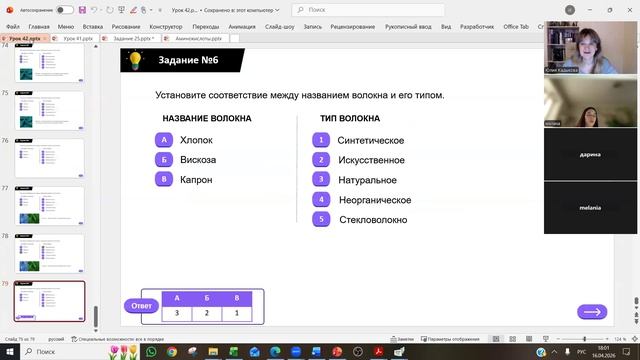
Task: Open the quick access toolbar customize dropdown
Action: [160, 10]
